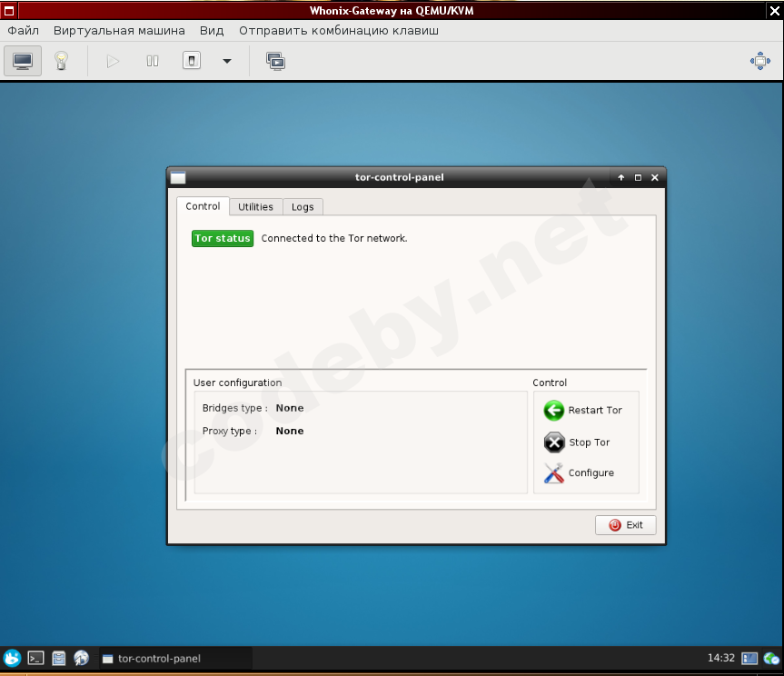This screenshot has width=784, height=676.
Task: Maximize the tor-control-panel window
Action: click(638, 177)
